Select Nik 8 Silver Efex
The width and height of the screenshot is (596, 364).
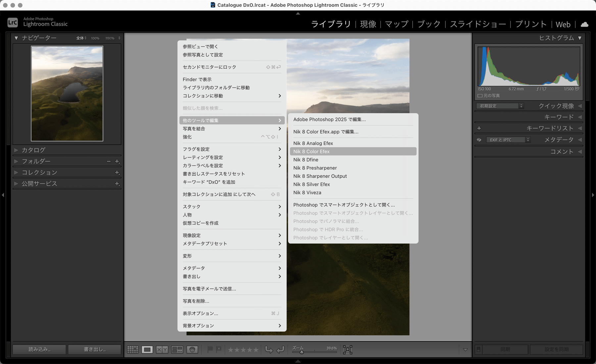click(x=353, y=184)
